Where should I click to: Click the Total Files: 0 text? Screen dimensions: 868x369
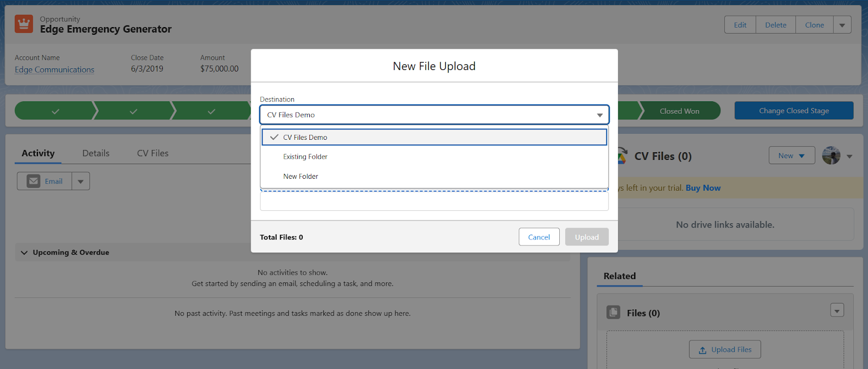click(282, 237)
